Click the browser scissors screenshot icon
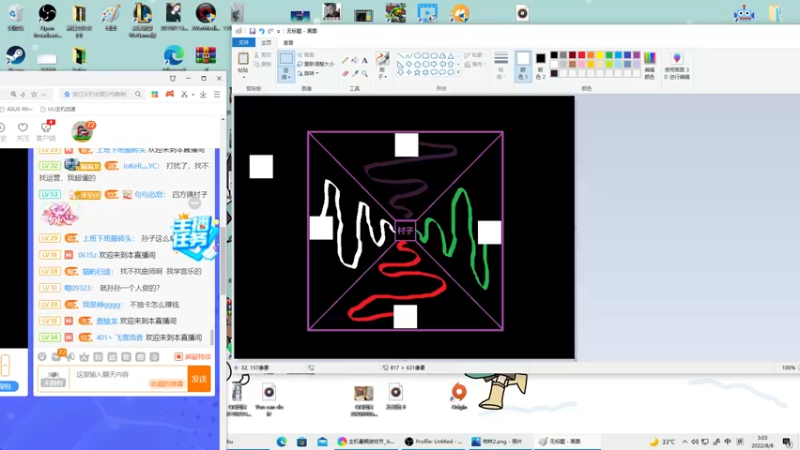The height and width of the screenshot is (450, 800). tap(184, 94)
